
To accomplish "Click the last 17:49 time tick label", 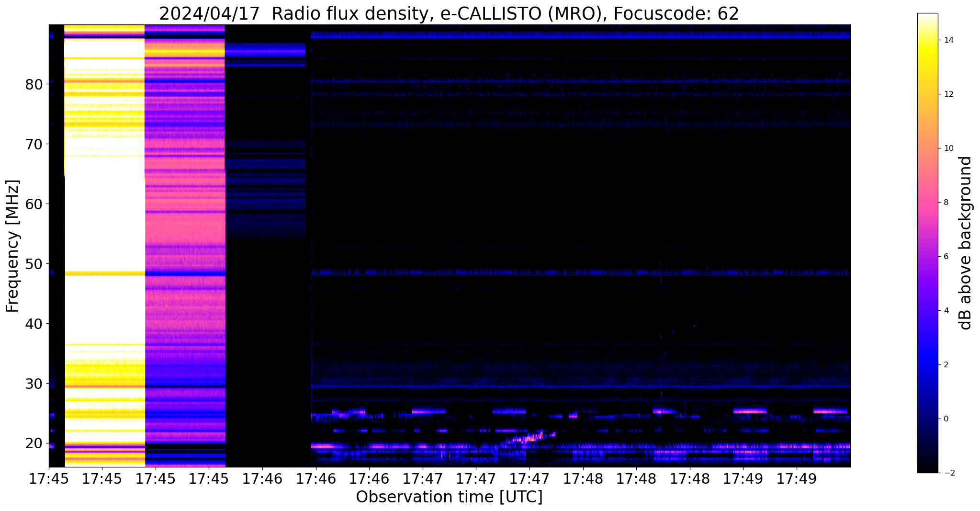I will [797, 478].
